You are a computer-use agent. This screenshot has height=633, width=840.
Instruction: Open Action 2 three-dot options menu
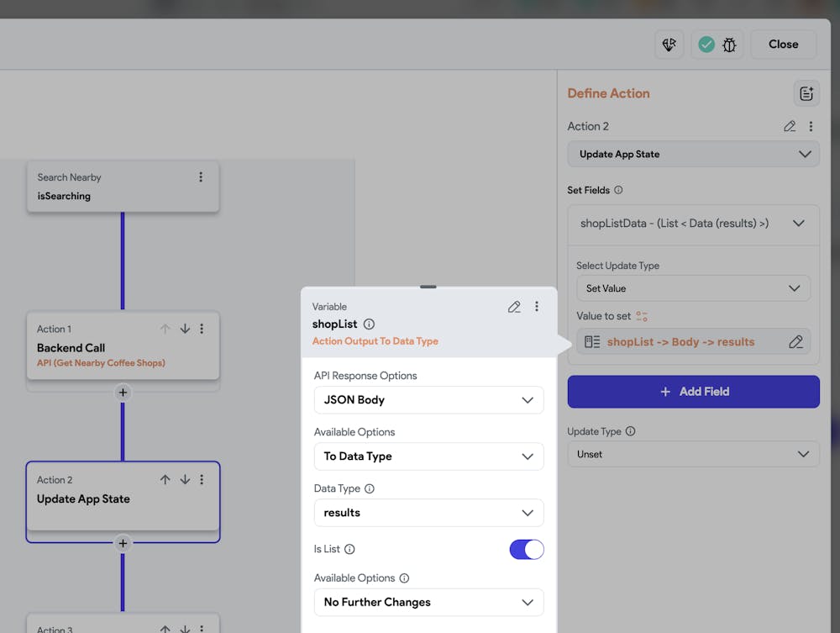pyautogui.click(x=811, y=126)
